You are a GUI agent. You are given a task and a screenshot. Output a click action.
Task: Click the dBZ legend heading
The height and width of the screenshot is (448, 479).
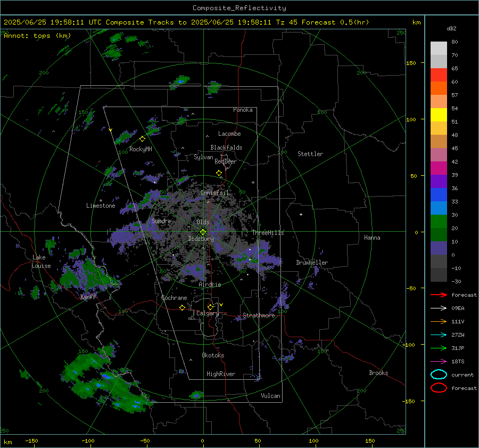click(x=451, y=28)
